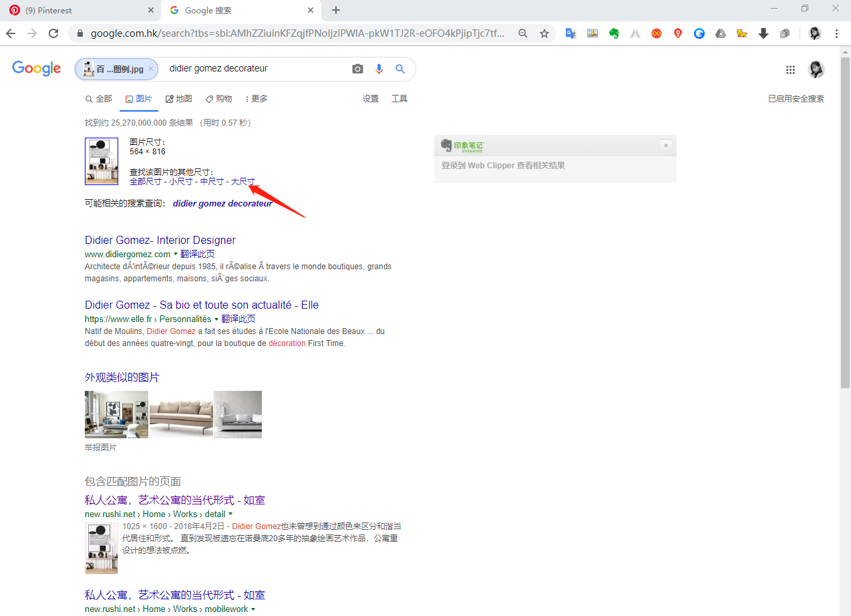Open the Google Translate extension
The image size is (851, 616).
click(x=571, y=33)
